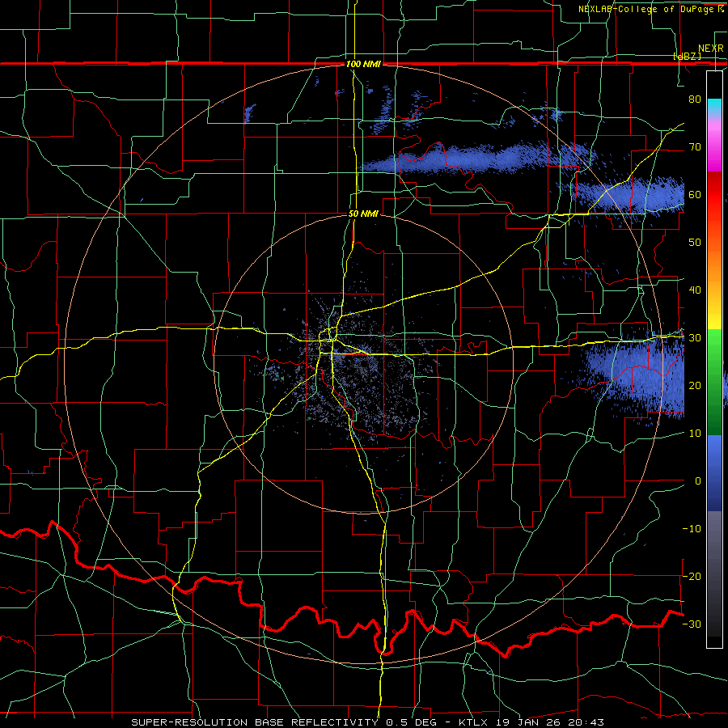Click the 10 value on the dBZ scale
Viewport: 728px width, 728px height.
(695, 434)
